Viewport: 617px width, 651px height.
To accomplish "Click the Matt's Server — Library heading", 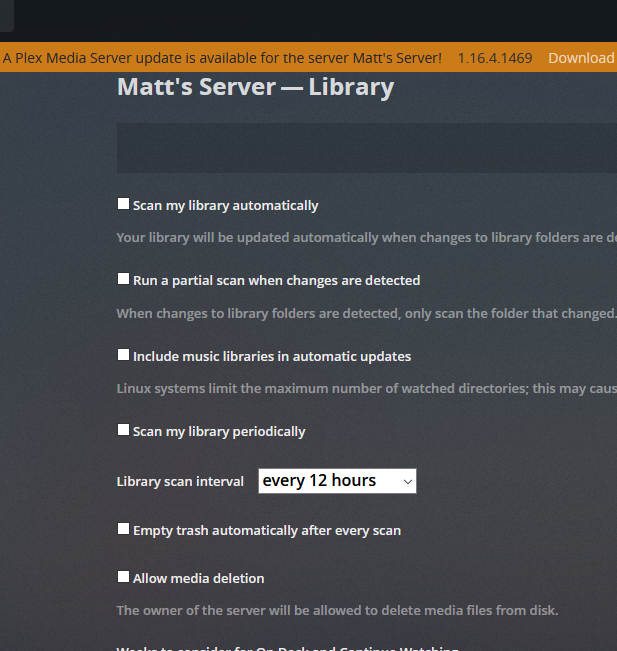I will (255, 87).
